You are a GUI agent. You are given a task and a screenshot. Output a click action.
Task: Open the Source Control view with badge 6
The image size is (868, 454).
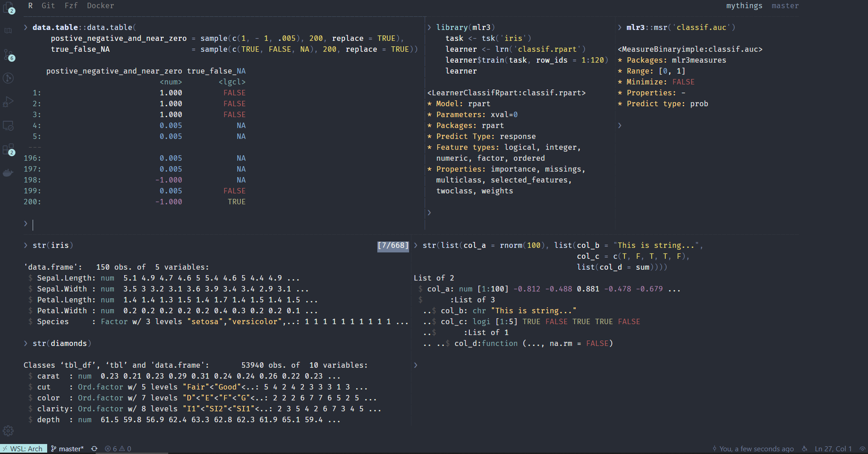pyautogui.click(x=8, y=55)
